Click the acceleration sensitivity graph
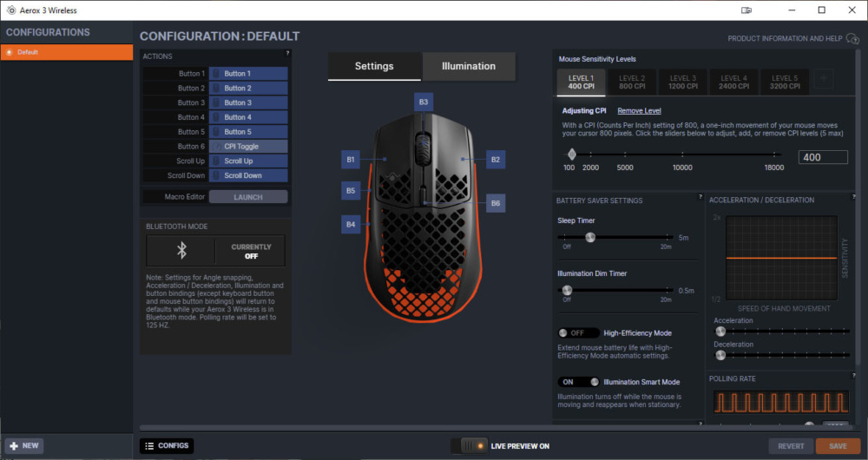 pyautogui.click(x=782, y=258)
